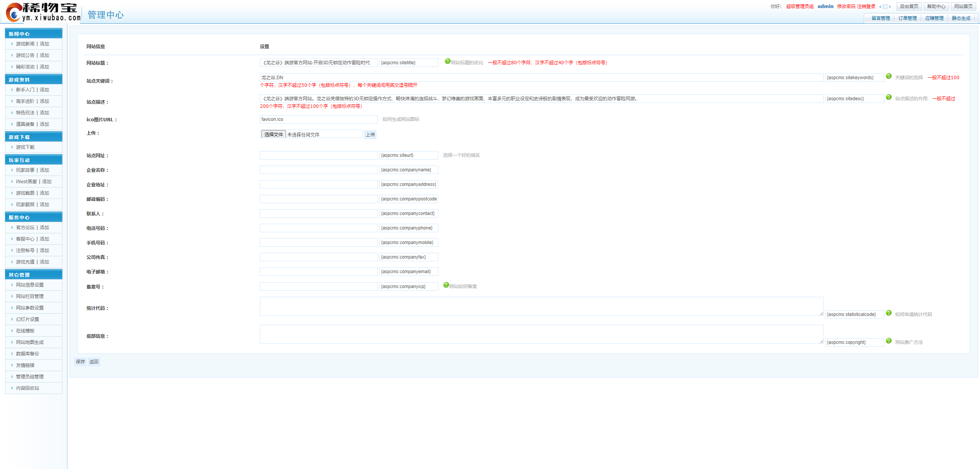
Task: Open 官方论坛 in the sidebar
Action: click(25, 228)
